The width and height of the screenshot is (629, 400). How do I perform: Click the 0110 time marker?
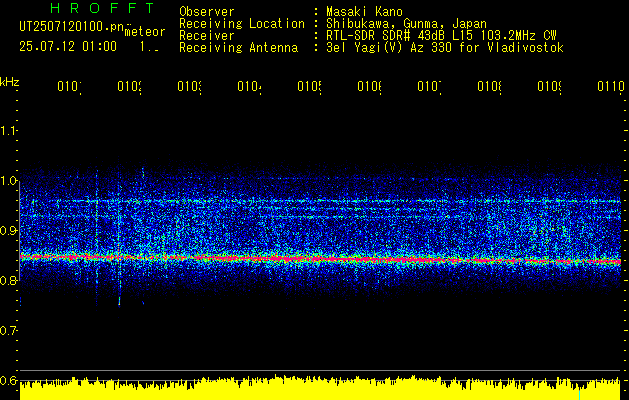611,86
